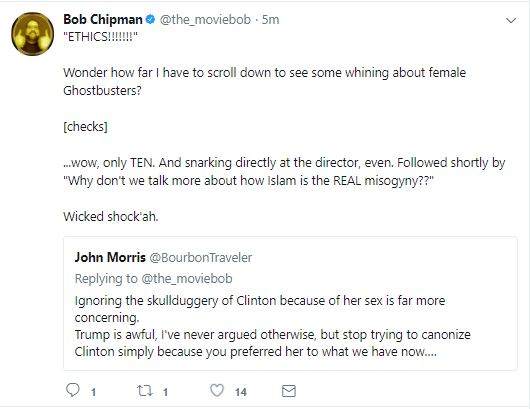Click the reply speech bubble icon
The image size is (530, 409).
click(72, 390)
